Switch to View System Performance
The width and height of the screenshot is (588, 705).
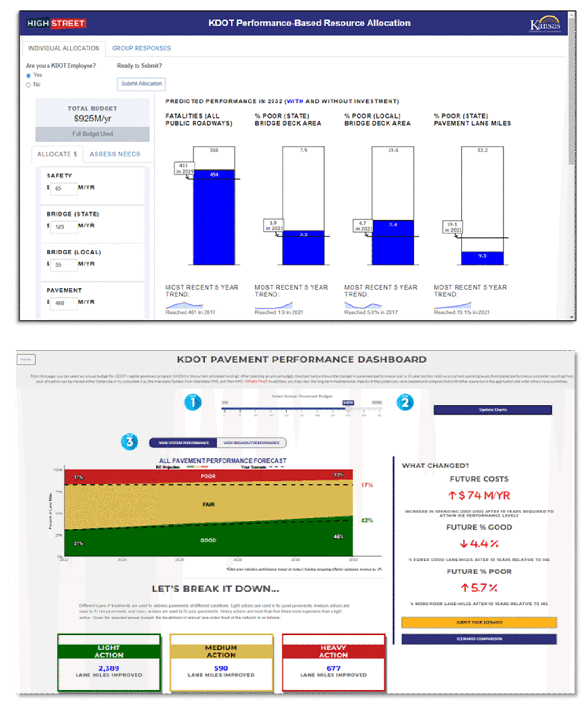[x=184, y=443]
